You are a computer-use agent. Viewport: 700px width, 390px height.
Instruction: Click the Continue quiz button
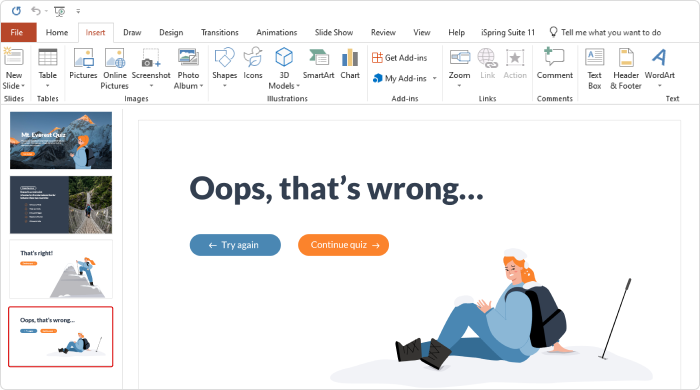[x=343, y=245]
